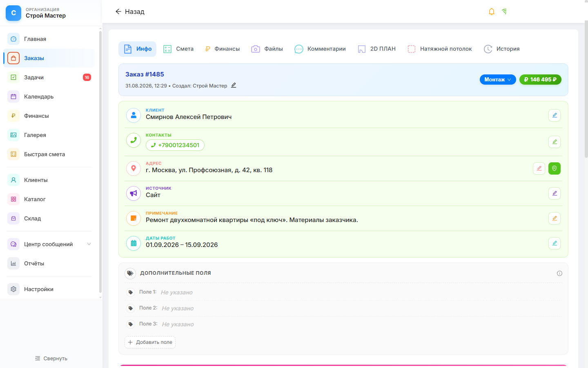Open Клиенты in sidebar

click(49, 180)
